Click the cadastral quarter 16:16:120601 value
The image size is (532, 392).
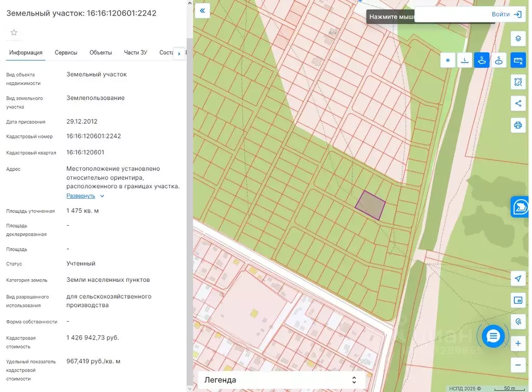pos(85,152)
